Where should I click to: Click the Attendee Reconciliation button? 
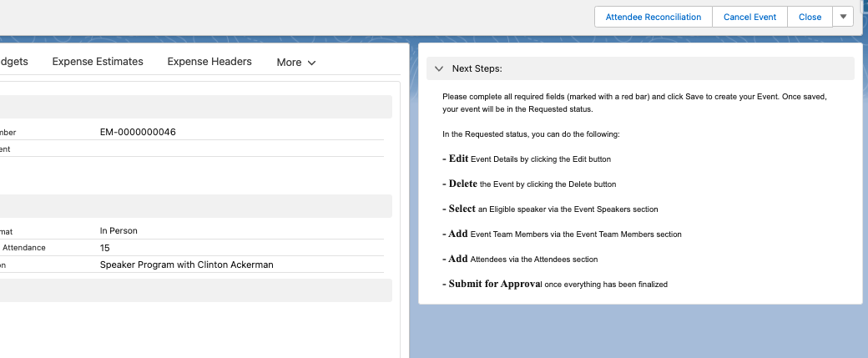tap(653, 17)
